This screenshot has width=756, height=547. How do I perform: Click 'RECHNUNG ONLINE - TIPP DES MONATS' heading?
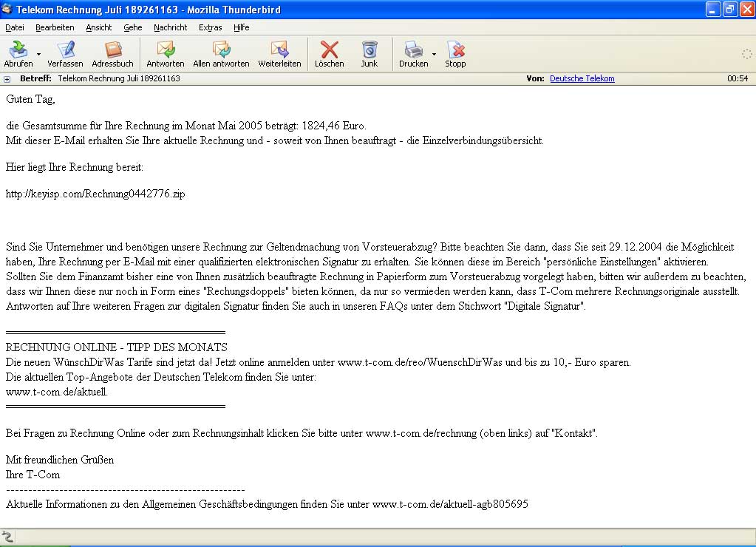116,347
